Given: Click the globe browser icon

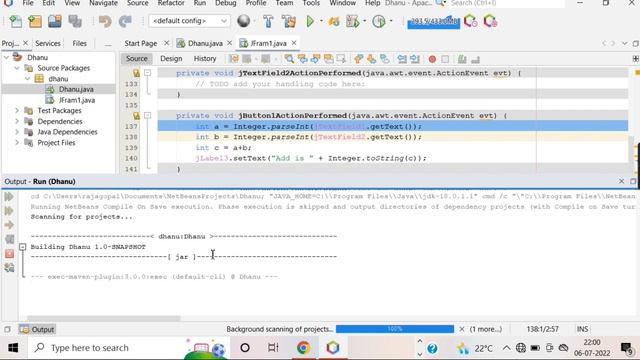Looking at the screenshot, I should pyautogui.click(x=244, y=21).
